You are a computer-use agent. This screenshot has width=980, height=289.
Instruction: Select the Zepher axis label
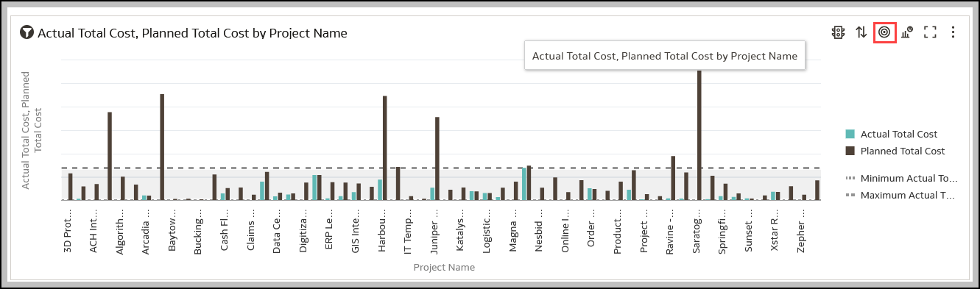(x=800, y=231)
